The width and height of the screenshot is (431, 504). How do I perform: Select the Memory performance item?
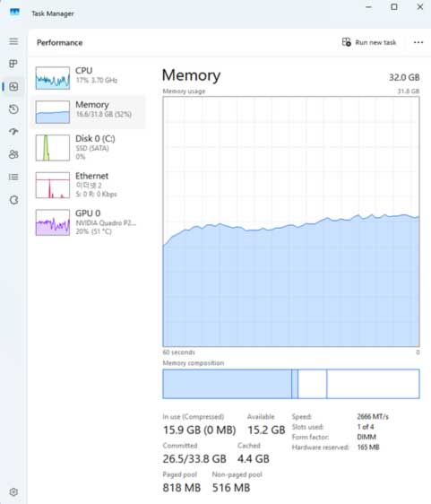click(88, 112)
